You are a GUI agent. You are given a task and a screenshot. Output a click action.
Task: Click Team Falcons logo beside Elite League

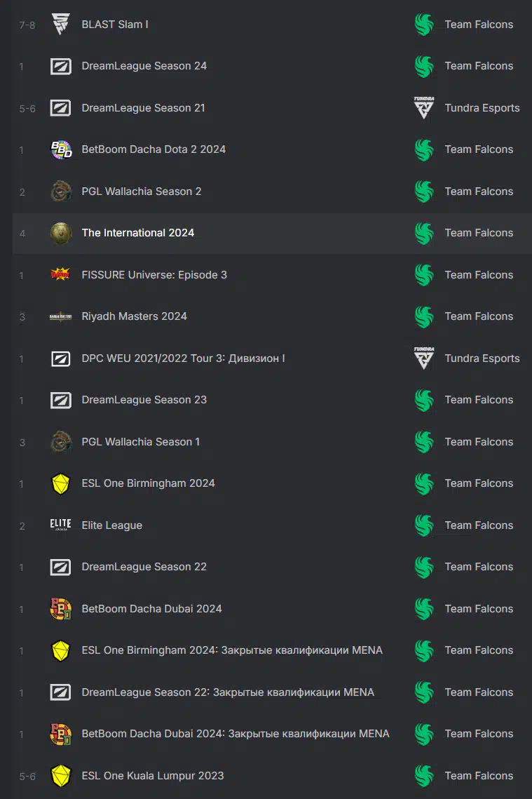click(423, 525)
